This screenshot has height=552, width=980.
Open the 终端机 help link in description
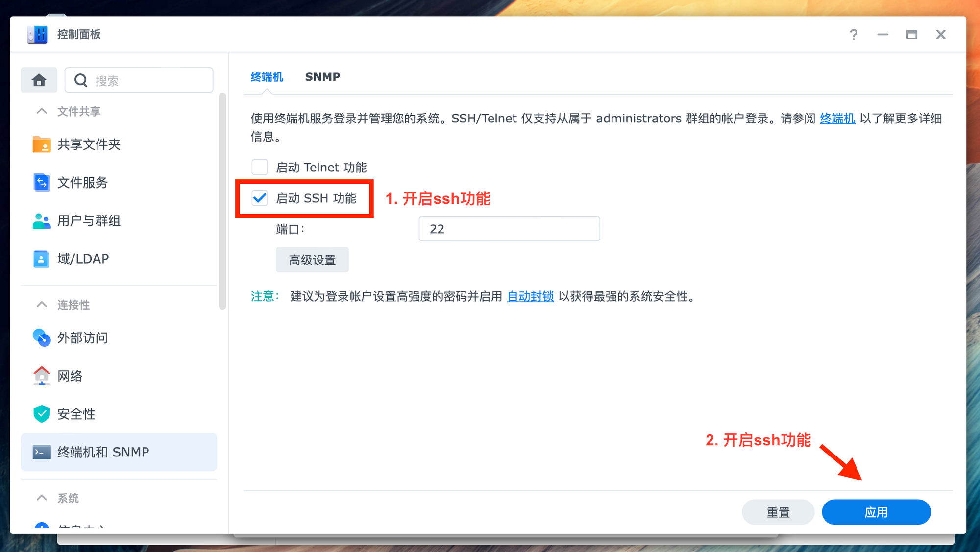point(837,119)
